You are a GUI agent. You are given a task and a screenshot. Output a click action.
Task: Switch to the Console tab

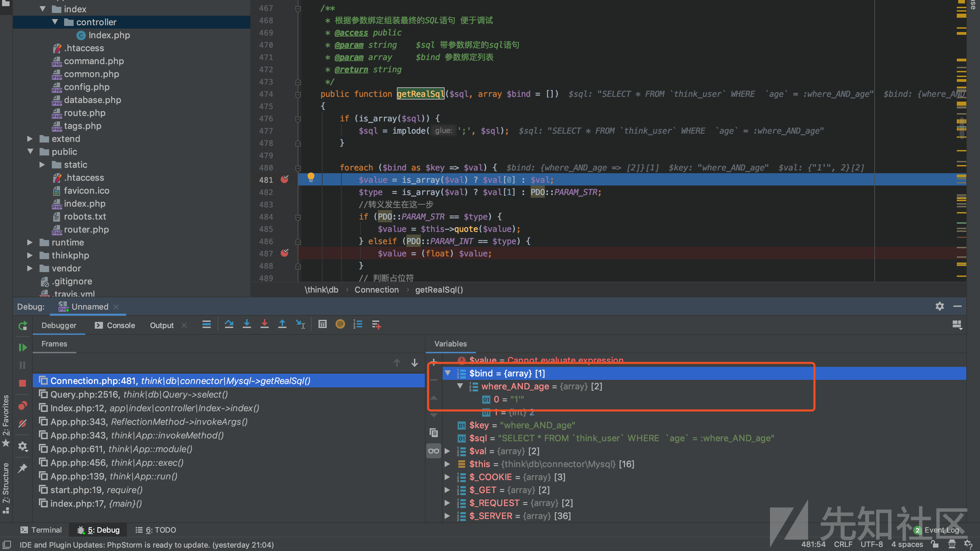click(x=115, y=325)
